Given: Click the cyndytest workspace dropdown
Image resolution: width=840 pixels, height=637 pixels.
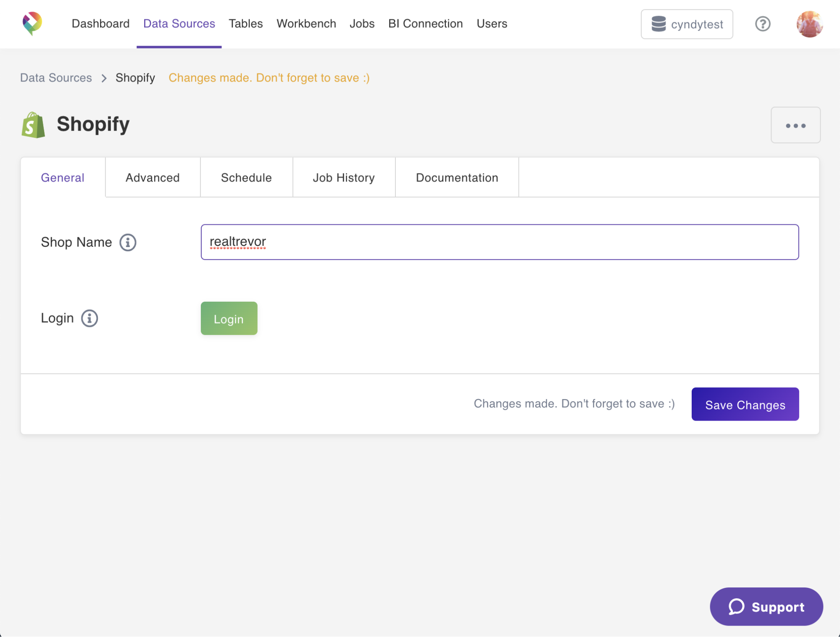Looking at the screenshot, I should click(686, 24).
